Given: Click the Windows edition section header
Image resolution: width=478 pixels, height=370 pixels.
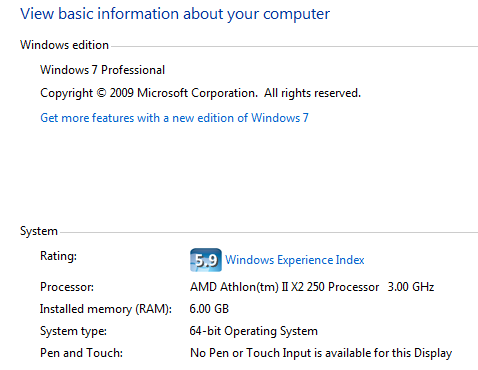Looking at the screenshot, I should pos(64,45).
